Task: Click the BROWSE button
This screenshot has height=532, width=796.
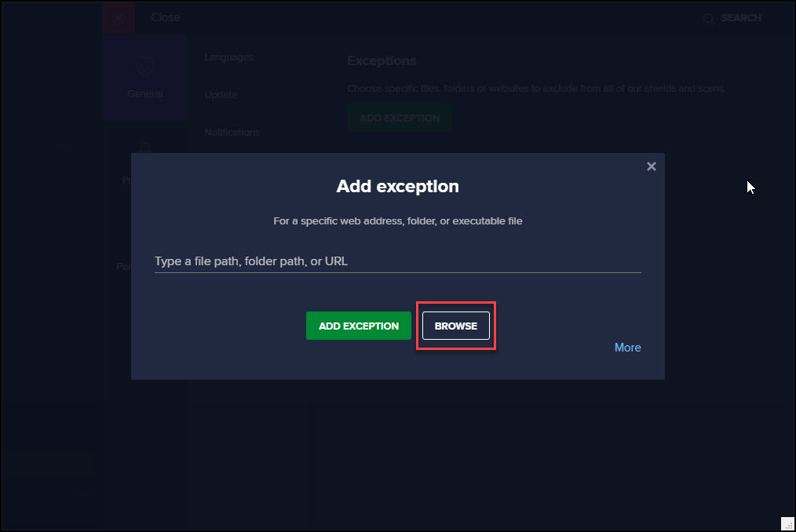Action: pos(455,326)
